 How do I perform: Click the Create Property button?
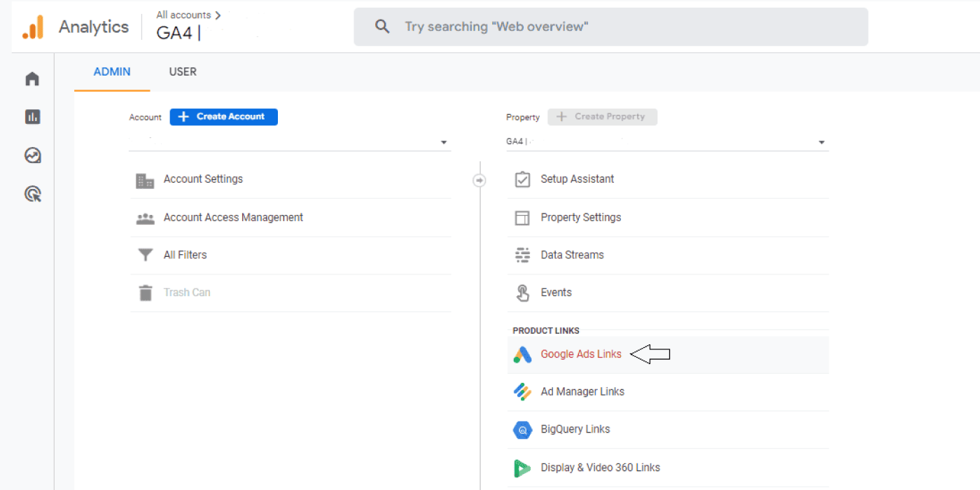tap(603, 117)
